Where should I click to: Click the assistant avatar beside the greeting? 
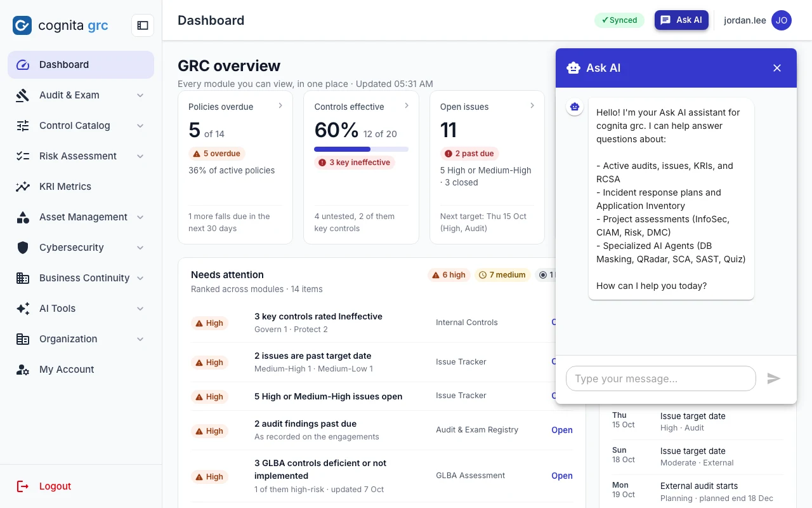(x=575, y=107)
